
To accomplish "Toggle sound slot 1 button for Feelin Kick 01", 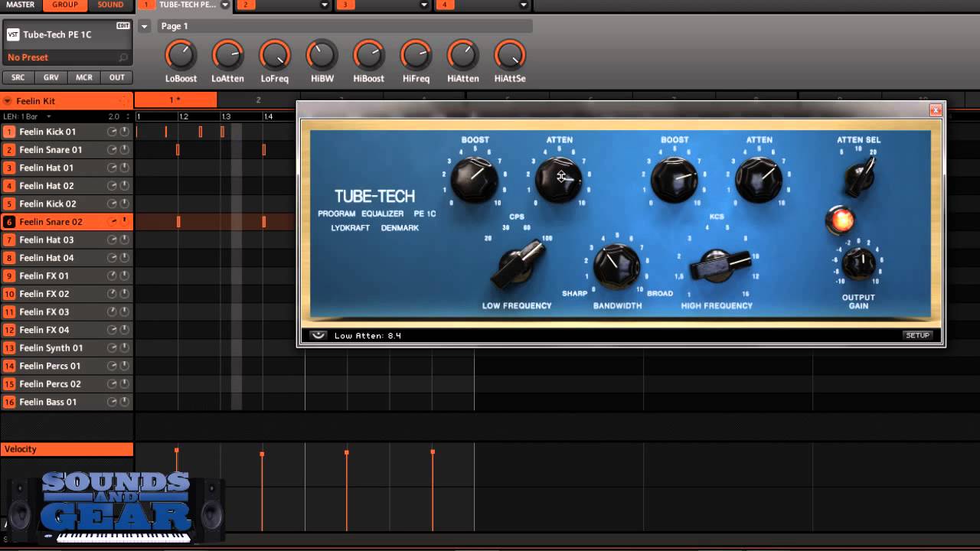I will (x=9, y=132).
